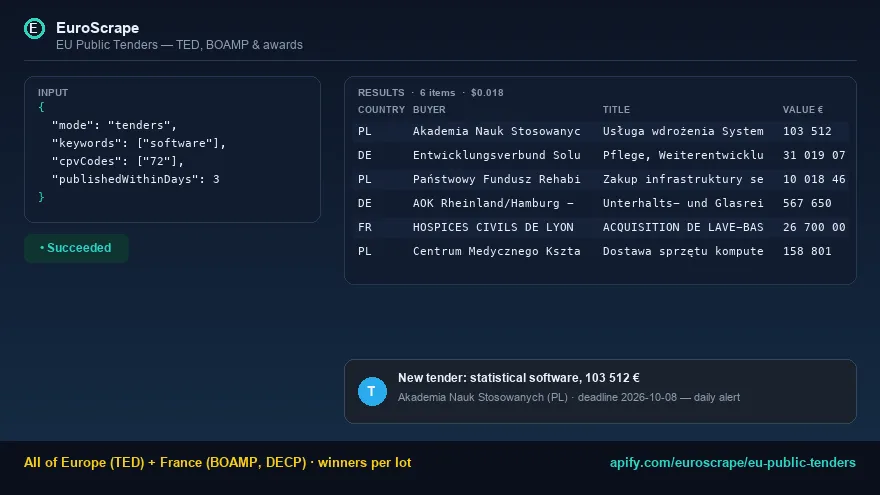The image size is (880, 495).
Task: Click the "All of Europe (TED) + France" footer text
Action: tap(217, 462)
